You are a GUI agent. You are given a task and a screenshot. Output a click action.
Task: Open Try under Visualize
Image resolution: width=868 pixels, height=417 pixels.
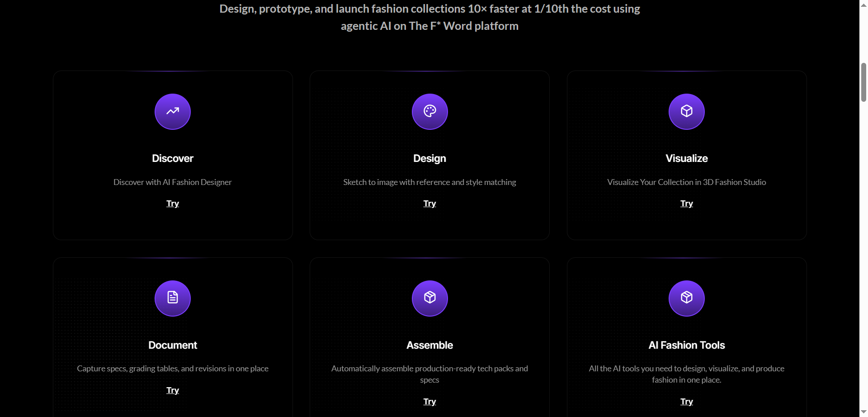click(x=686, y=204)
